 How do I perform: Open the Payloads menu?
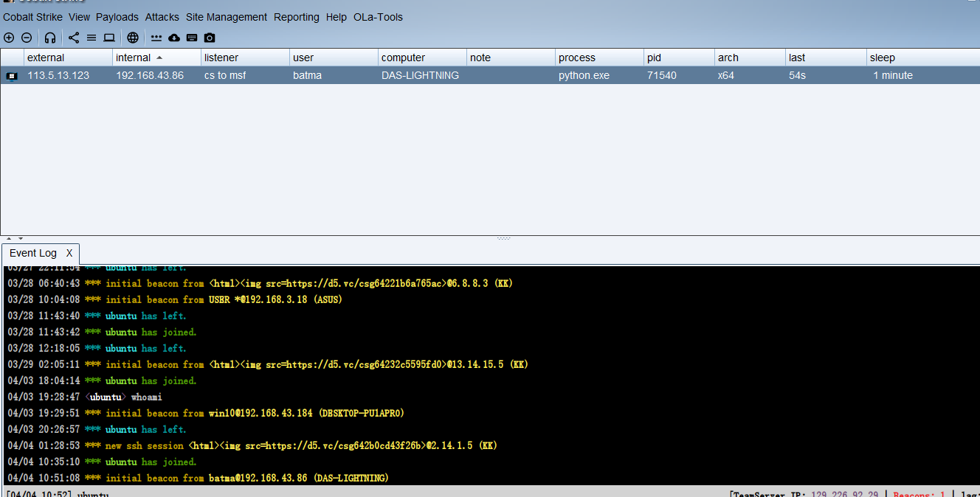pos(117,17)
